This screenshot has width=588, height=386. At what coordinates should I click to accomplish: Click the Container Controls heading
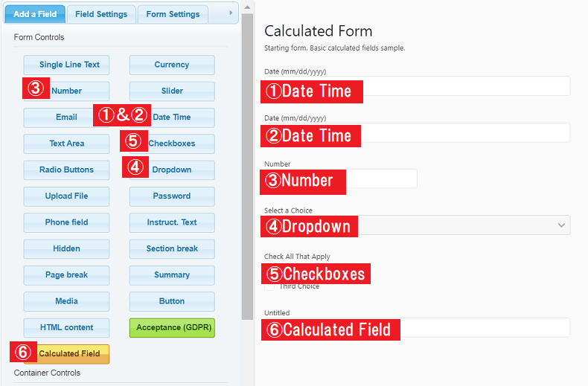point(47,373)
